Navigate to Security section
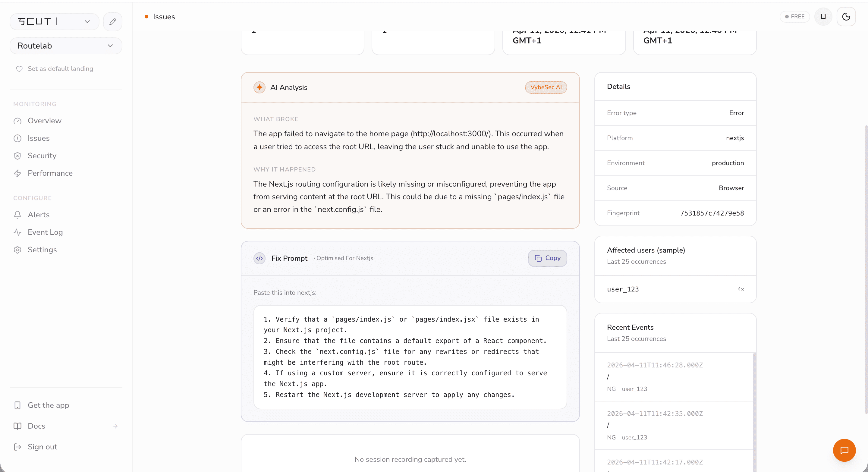 click(42, 156)
